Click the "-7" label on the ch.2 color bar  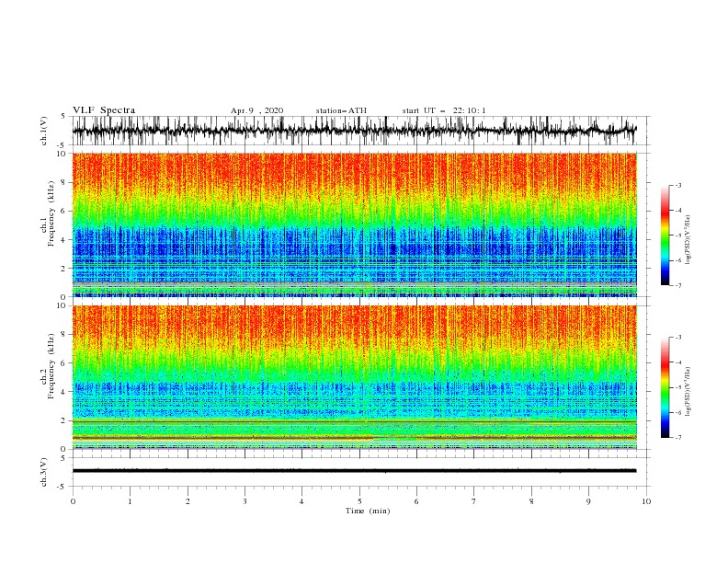pyautogui.click(x=677, y=438)
